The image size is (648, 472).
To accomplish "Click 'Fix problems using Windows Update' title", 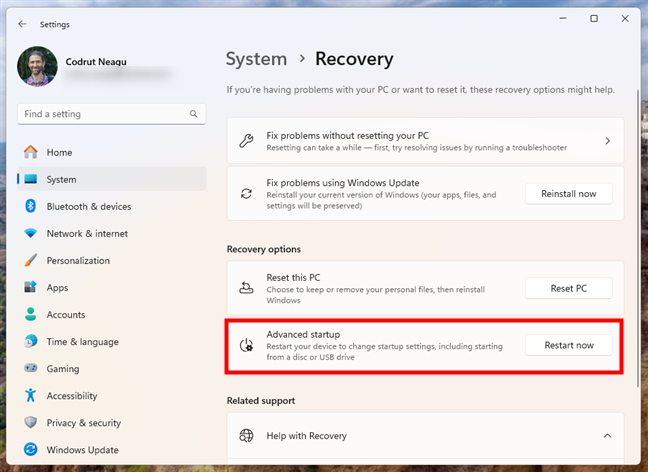I will pyautogui.click(x=343, y=183).
